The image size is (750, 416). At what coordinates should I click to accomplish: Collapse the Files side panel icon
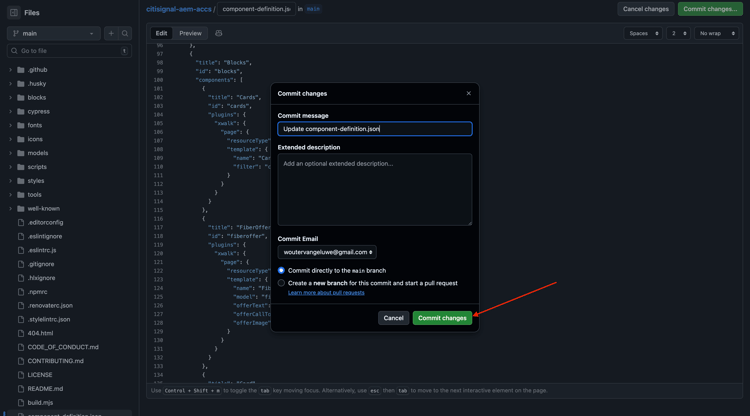(x=14, y=12)
